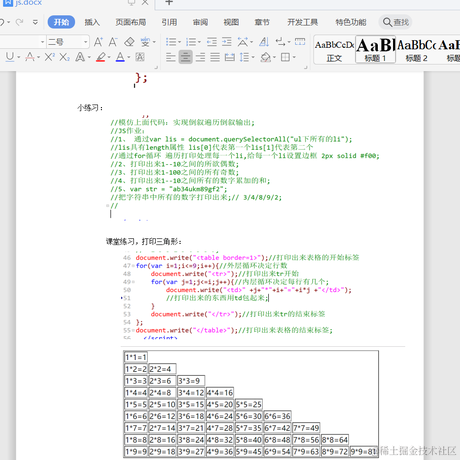The image size is (460, 460).
Task: Toggle subscript X₂ formatting
Action: tap(64, 57)
